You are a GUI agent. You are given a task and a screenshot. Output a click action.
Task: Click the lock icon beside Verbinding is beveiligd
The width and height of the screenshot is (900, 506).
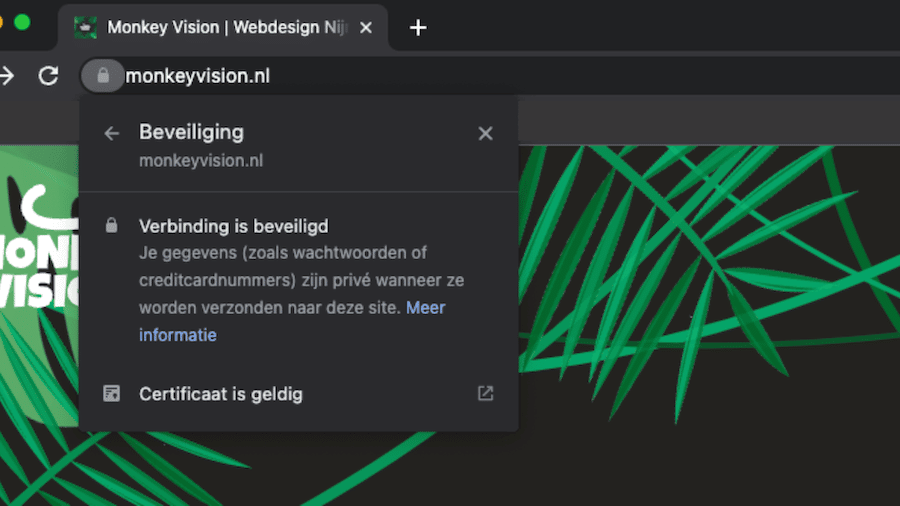[111, 225]
